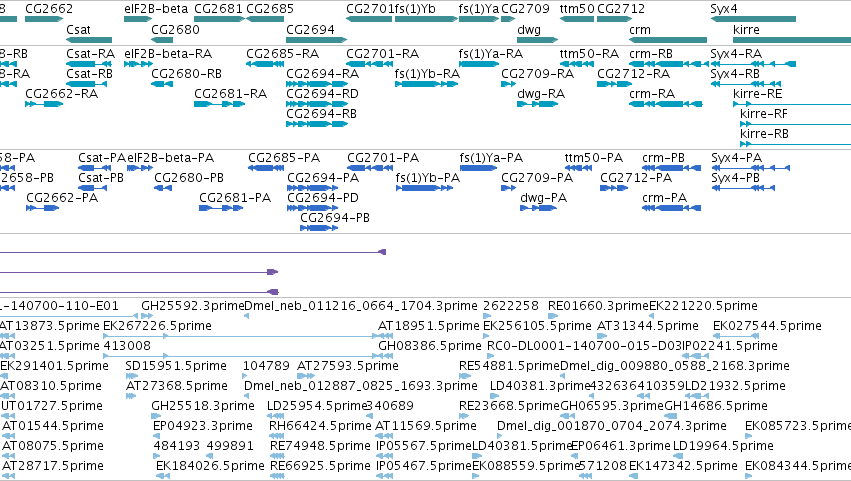Click transcript CG2662-RA
851x481 pixels.
pos(44,104)
